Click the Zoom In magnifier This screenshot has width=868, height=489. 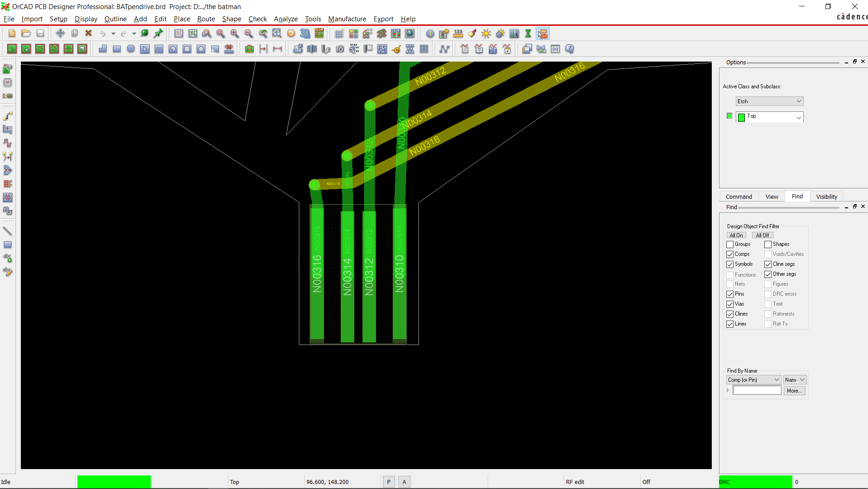(x=235, y=34)
